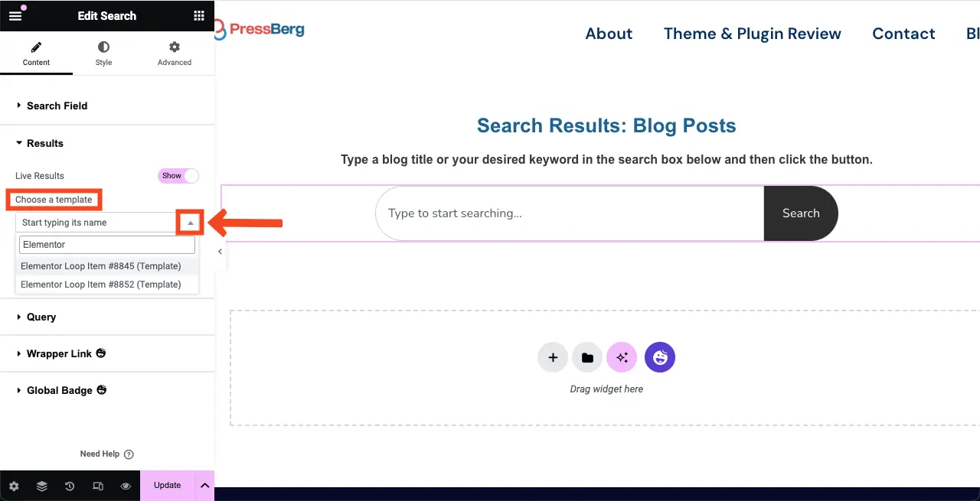
Task: Open Elementor site settings gear icon
Action: [14, 485]
